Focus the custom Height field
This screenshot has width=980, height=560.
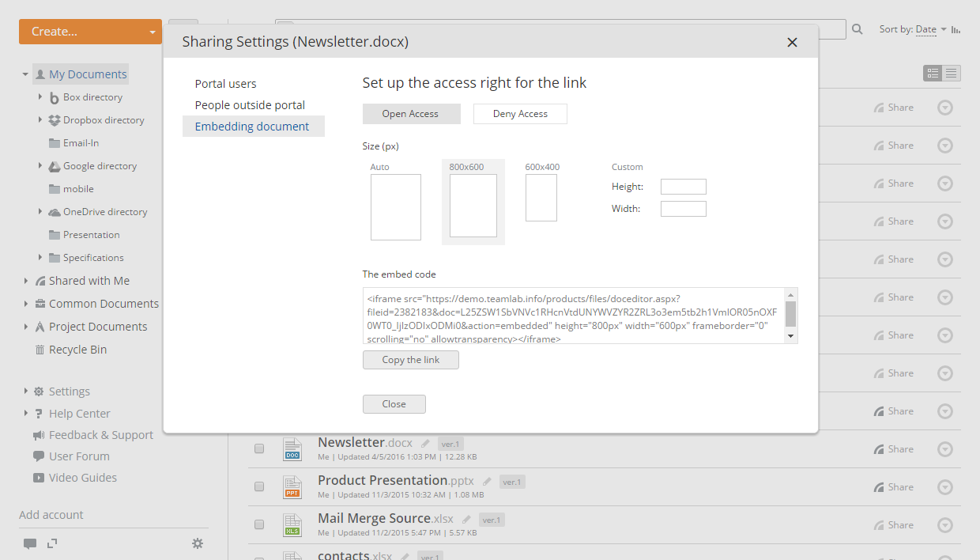(683, 187)
